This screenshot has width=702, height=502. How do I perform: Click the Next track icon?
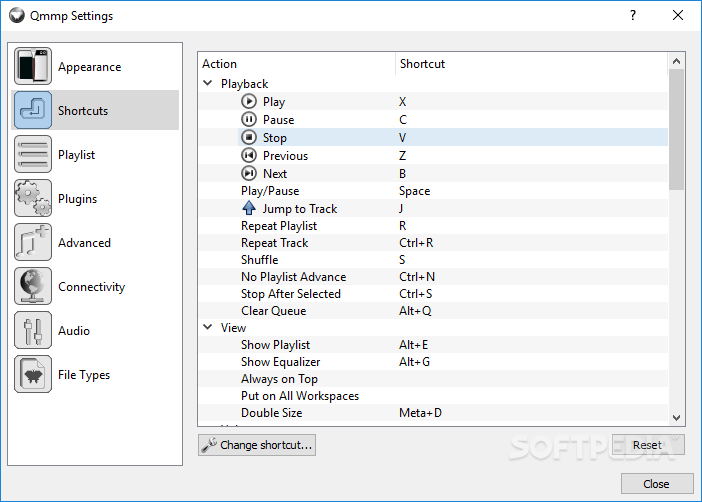pos(249,173)
